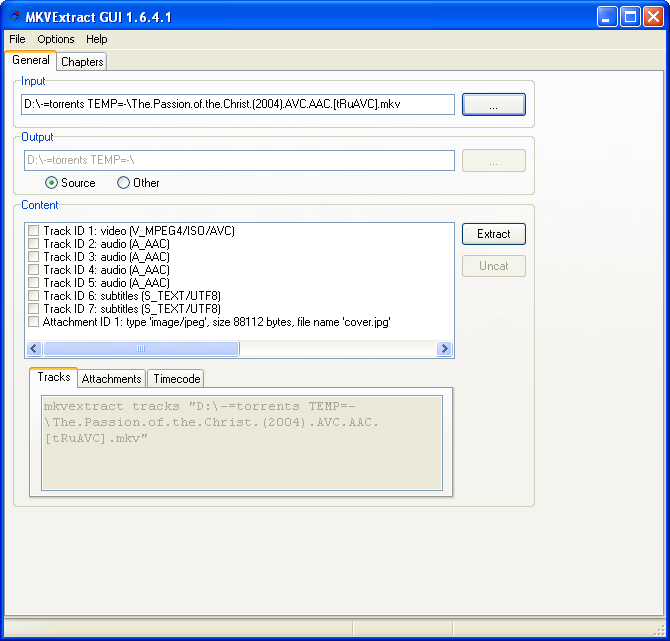The image size is (670, 641).
Task: Open the File menu
Action: pos(17,39)
